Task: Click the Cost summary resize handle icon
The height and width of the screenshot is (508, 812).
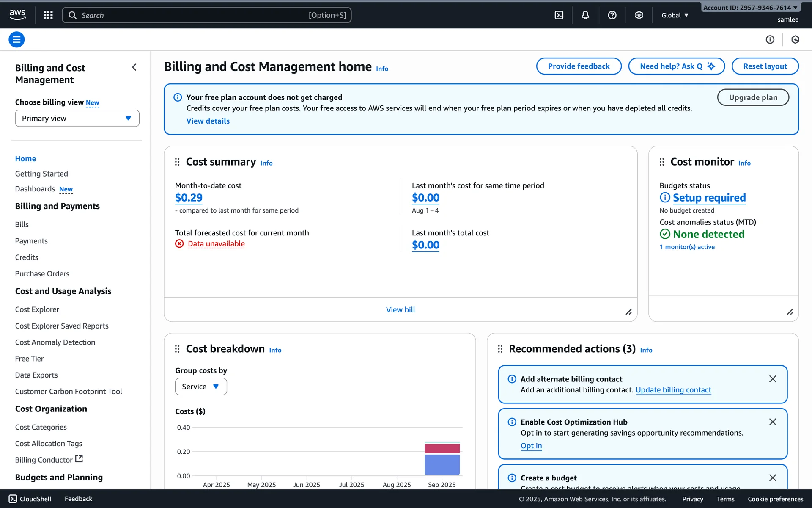Action: point(628,312)
